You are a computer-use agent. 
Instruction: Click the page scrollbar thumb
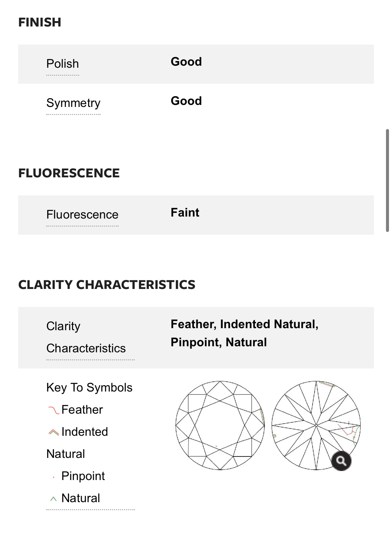tap(387, 180)
